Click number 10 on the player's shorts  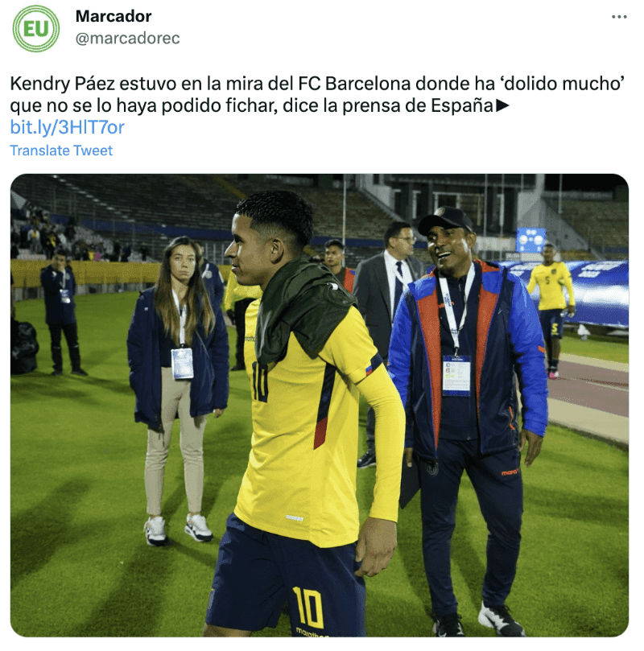point(308,607)
